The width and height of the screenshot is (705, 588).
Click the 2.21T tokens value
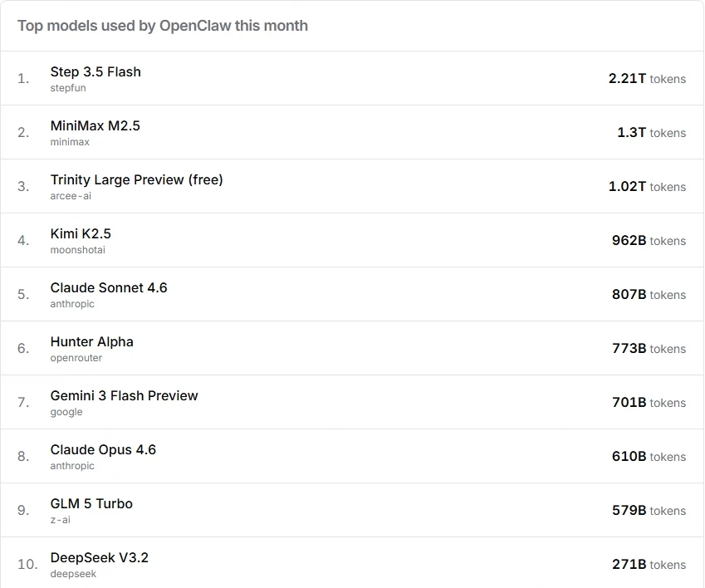coord(648,79)
